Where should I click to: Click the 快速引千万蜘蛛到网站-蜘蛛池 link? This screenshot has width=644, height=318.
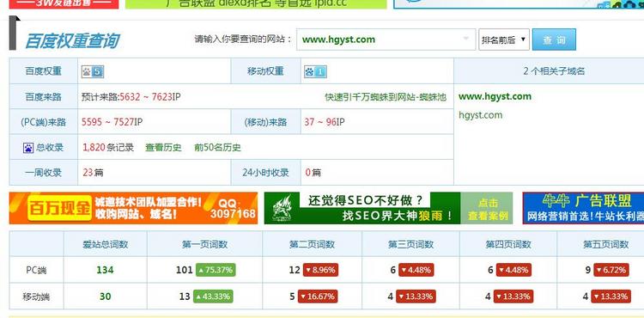(386, 97)
